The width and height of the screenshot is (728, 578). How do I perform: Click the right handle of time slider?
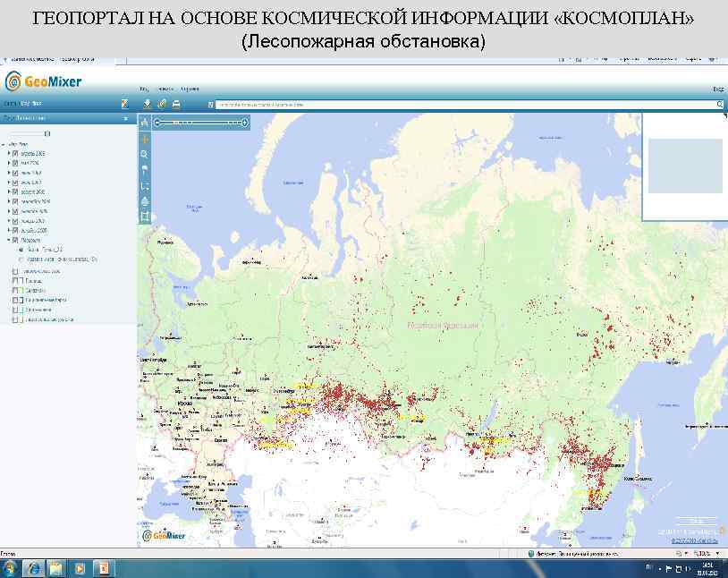point(245,123)
